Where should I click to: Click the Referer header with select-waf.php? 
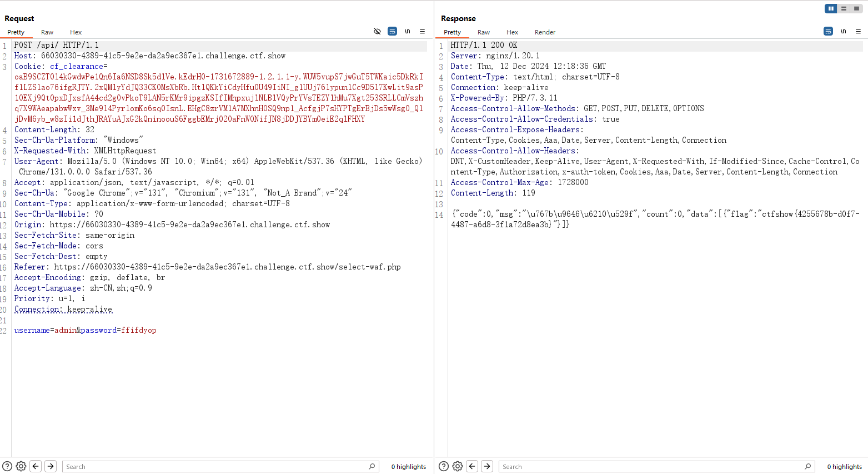208,267
